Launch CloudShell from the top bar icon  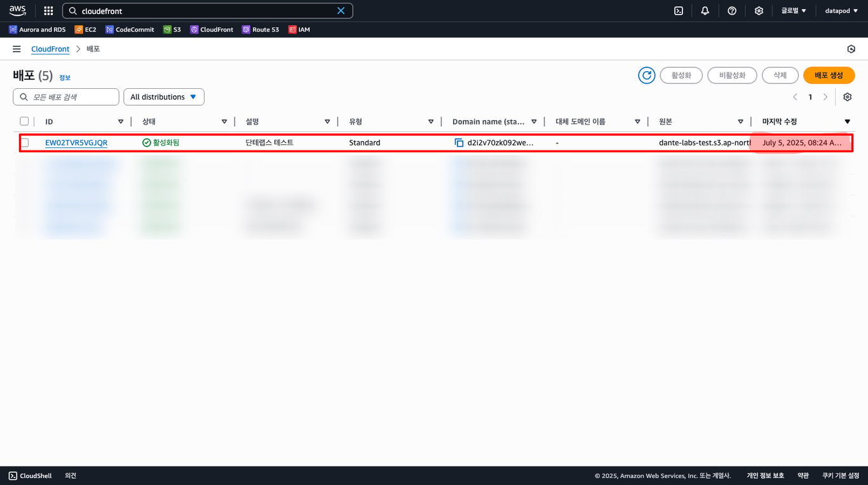[x=679, y=11]
